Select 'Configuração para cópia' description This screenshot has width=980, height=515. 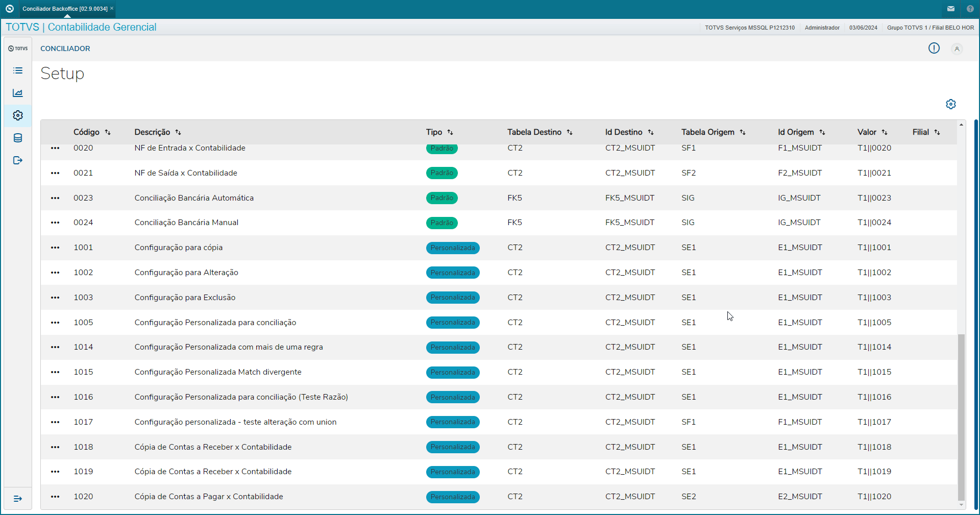coord(179,248)
